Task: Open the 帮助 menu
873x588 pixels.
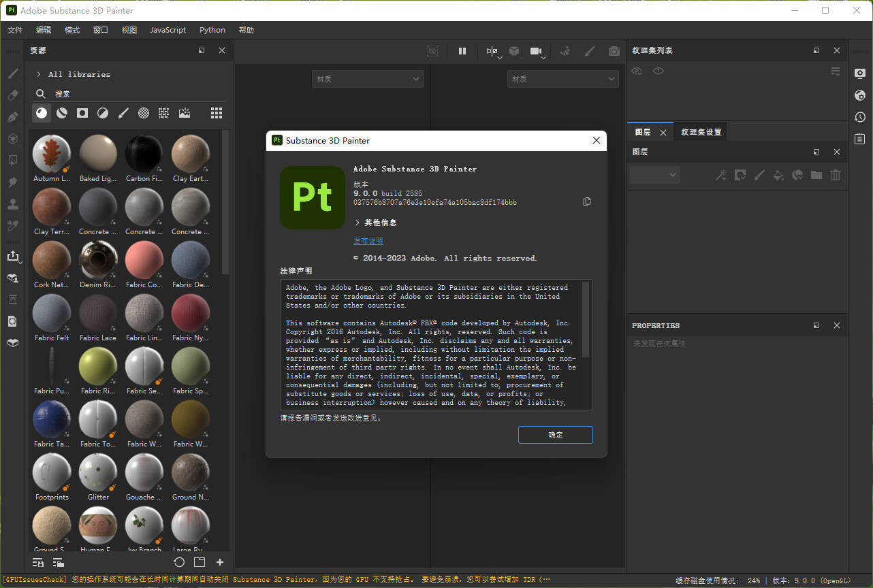Action: coord(247,30)
